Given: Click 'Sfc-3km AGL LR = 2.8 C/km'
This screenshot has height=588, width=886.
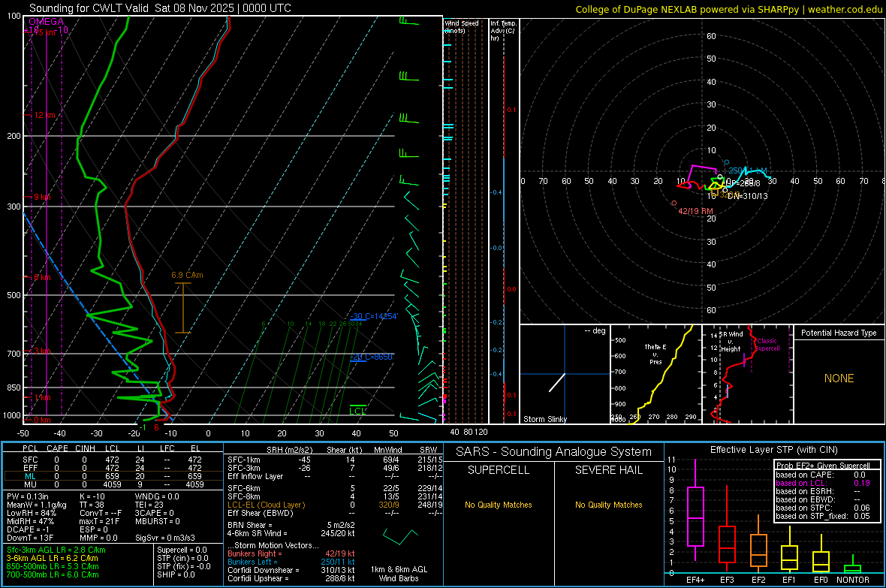Looking at the screenshot, I should click(x=56, y=550).
